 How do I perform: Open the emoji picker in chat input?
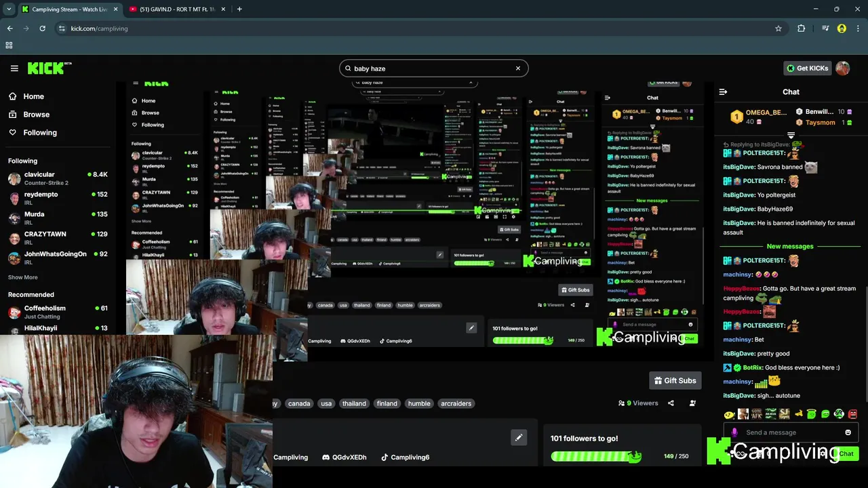coord(848,432)
